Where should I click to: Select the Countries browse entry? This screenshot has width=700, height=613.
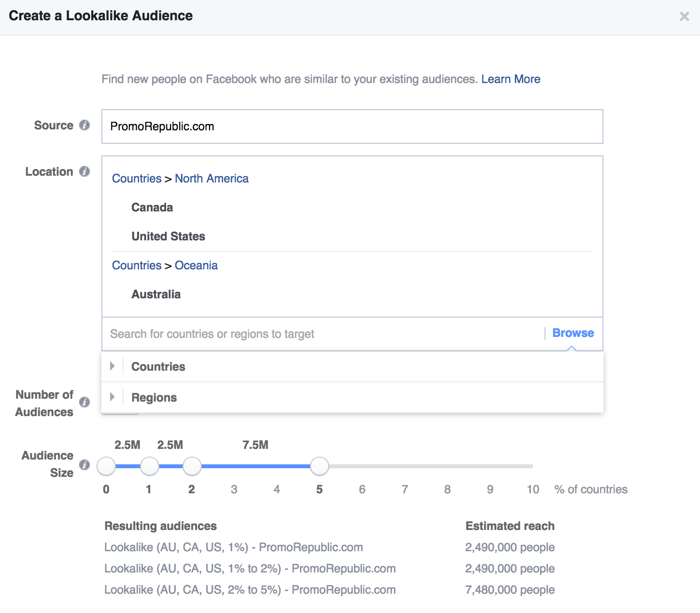[x=352, y=366]
